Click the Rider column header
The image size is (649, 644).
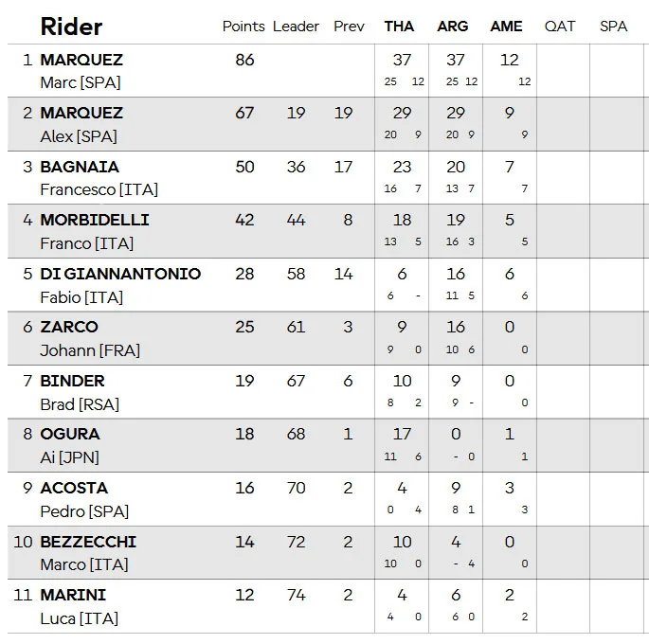(x=71, y=27)
